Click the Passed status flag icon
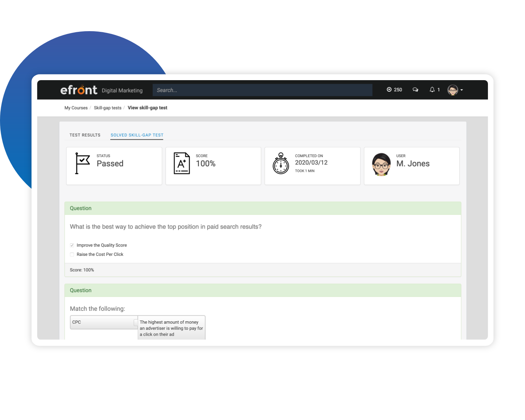This screenshot has height=420, width=525. click(82, 163)
